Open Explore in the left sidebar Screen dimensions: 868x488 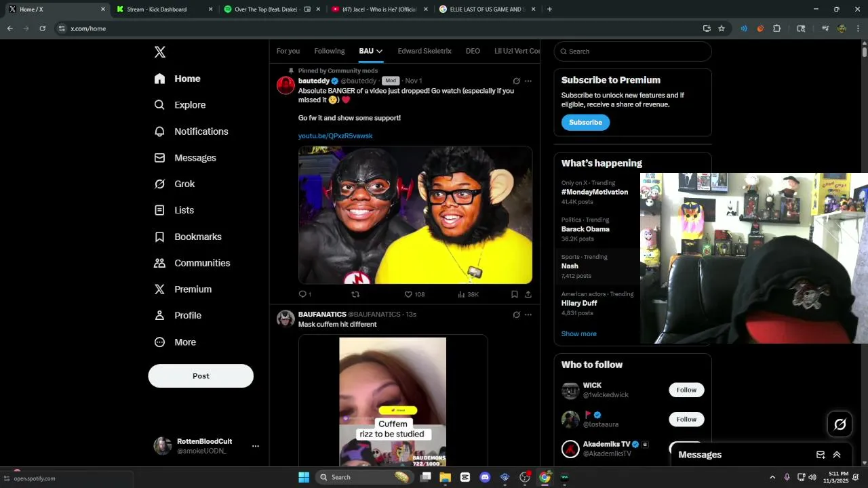pyautogui.click(x=180, y=105)
